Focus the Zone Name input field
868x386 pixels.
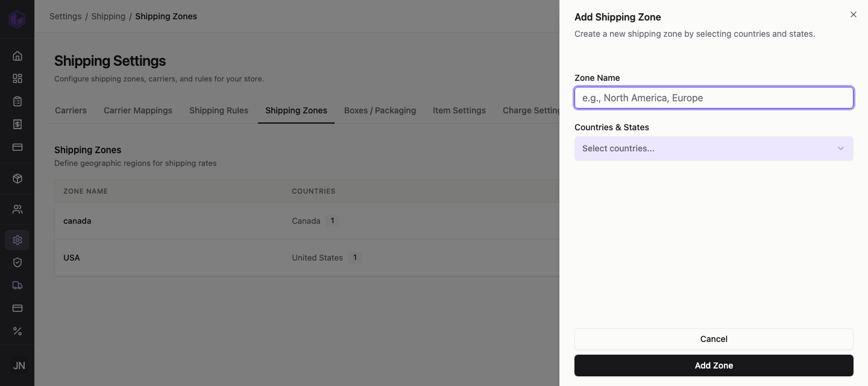pos(714,98)
